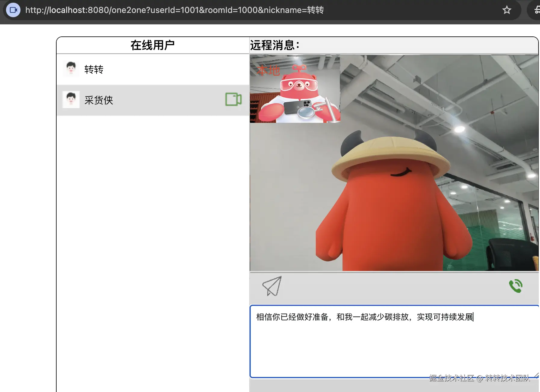Click the 远程消息 header label
This screenshot has height=392, width=540.
(275, 45)
